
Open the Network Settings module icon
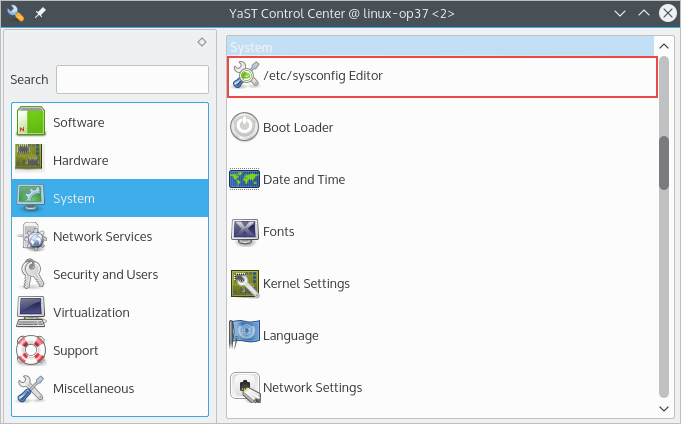(245, 388)
